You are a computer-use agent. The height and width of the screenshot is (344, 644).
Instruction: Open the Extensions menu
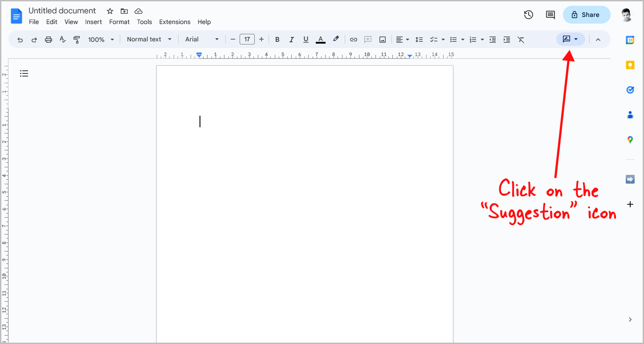pos(175,22)
